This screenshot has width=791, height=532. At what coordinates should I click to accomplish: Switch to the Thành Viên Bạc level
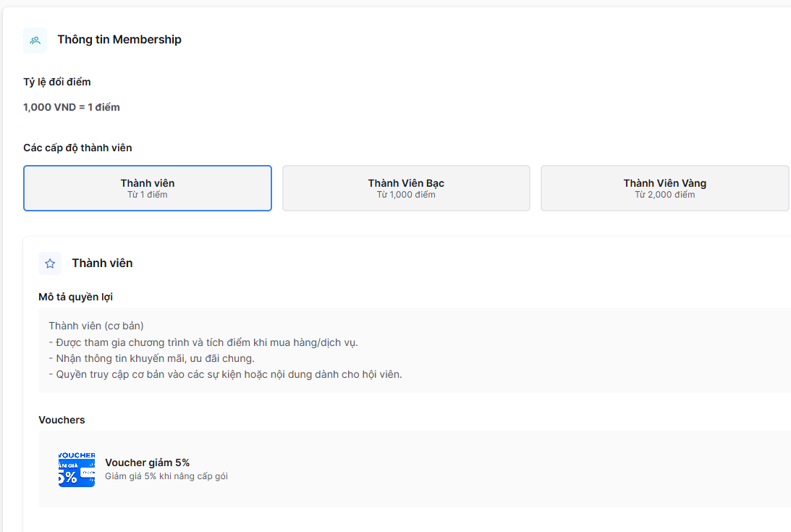[x=406, y=188]
